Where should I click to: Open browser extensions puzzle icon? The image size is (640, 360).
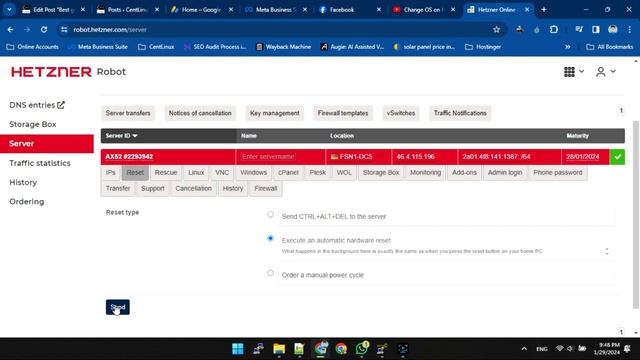click(554, 29)
